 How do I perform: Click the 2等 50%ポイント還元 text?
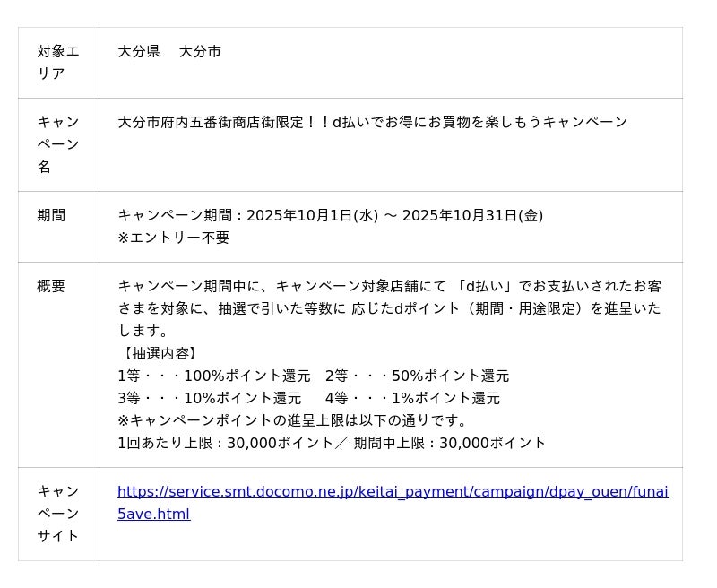(417, 376)
